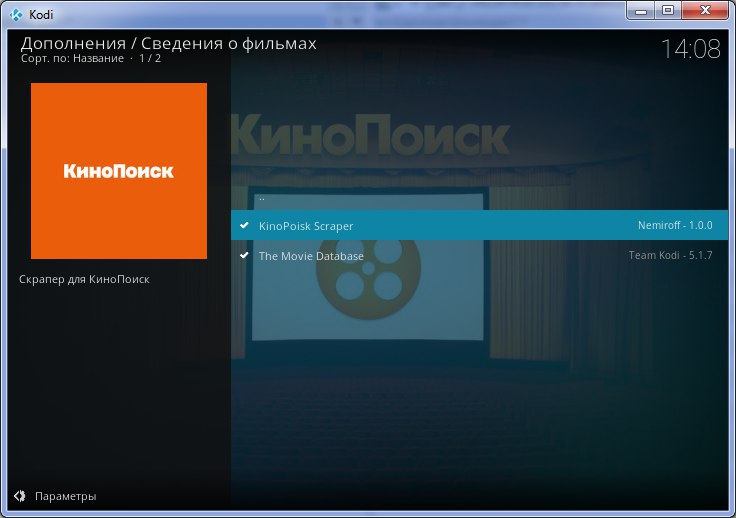This screenshot has height=518, width=736.
Task: Click the orange КиноПоиск add-on thumbnail
Action: [119, 171]
